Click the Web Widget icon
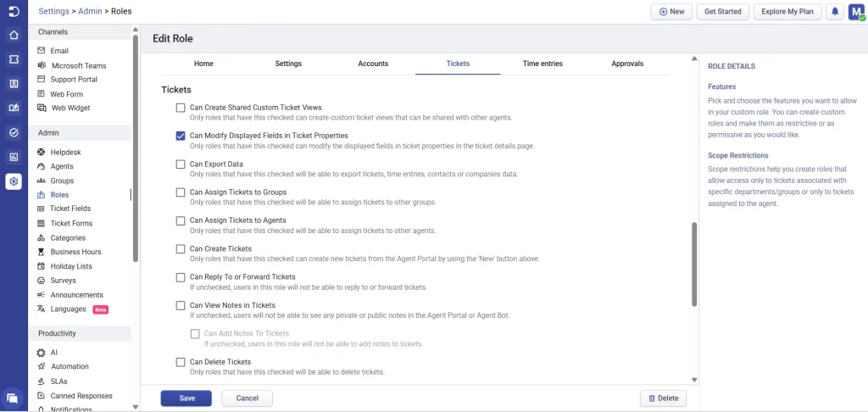 click(41, 108)
